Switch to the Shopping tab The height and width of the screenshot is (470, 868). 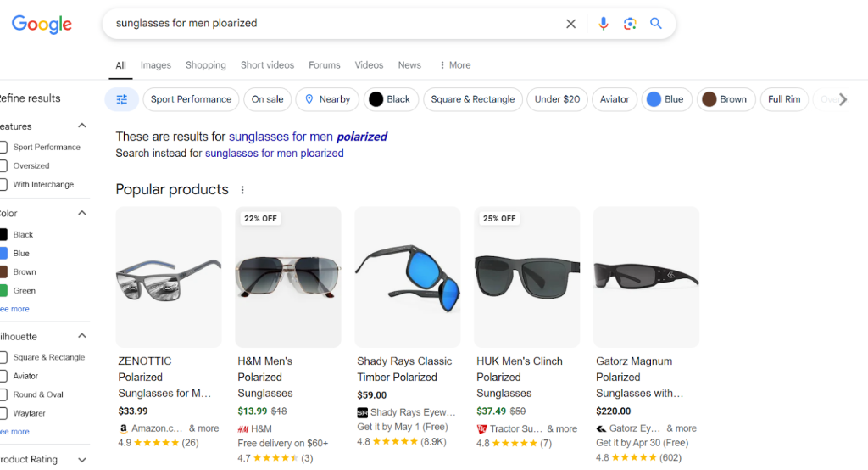coord(205,65)
